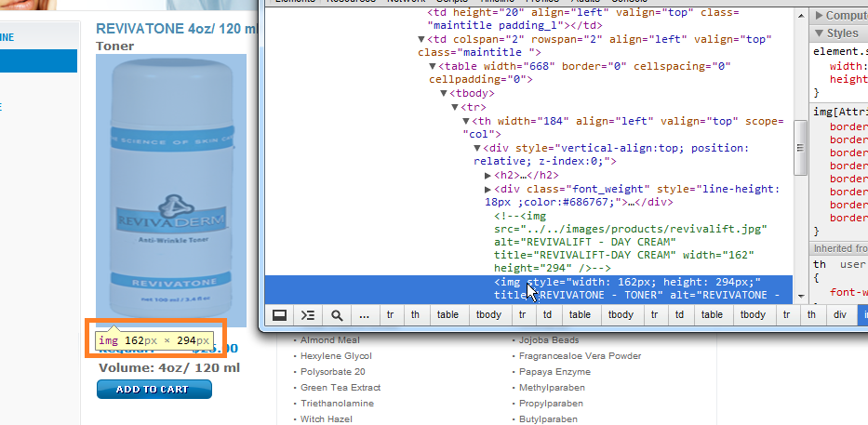Collapse the table width 668 node
Screen dimensions: 868x425
[433, 67]
